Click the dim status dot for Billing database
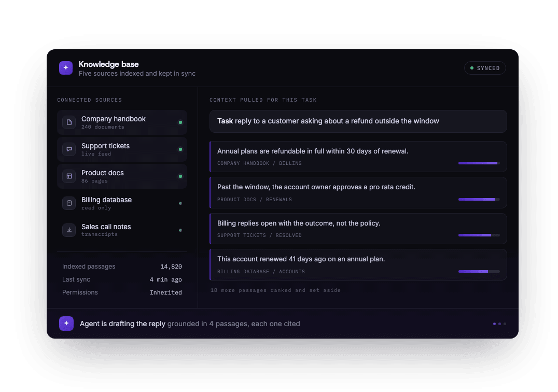Viewport: 558px width, 392px height. [x=180, y=203]
